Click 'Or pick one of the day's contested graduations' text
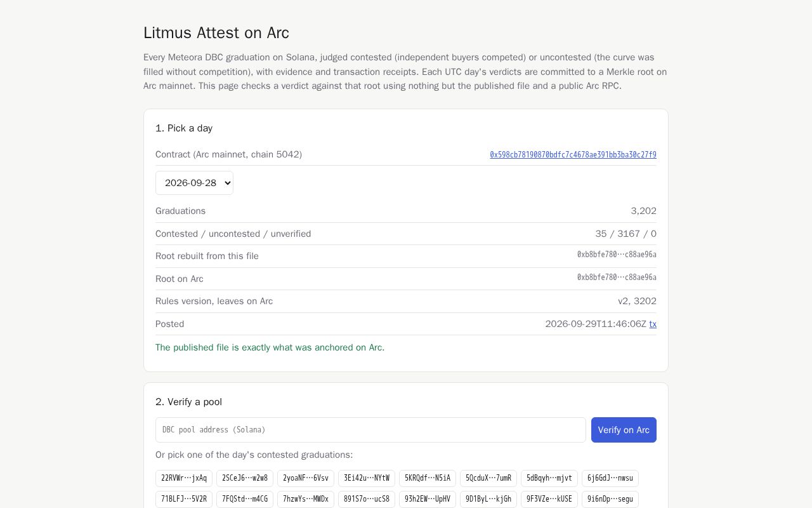 point(254,455)
